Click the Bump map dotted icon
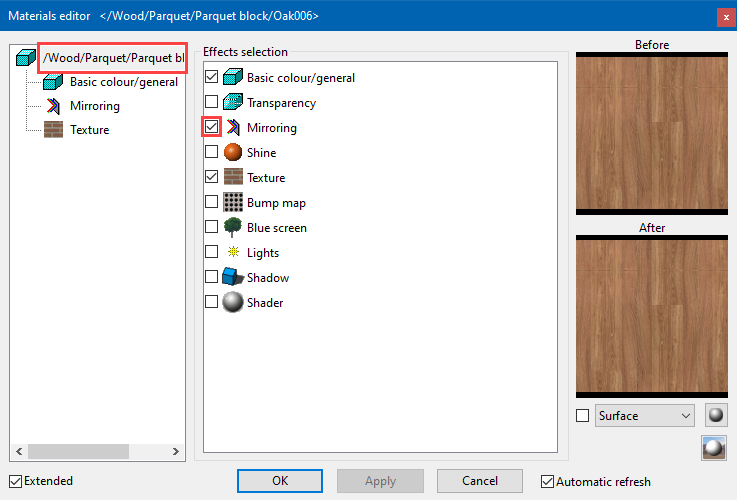The image size is (737, 500). (x=232, y=203)
